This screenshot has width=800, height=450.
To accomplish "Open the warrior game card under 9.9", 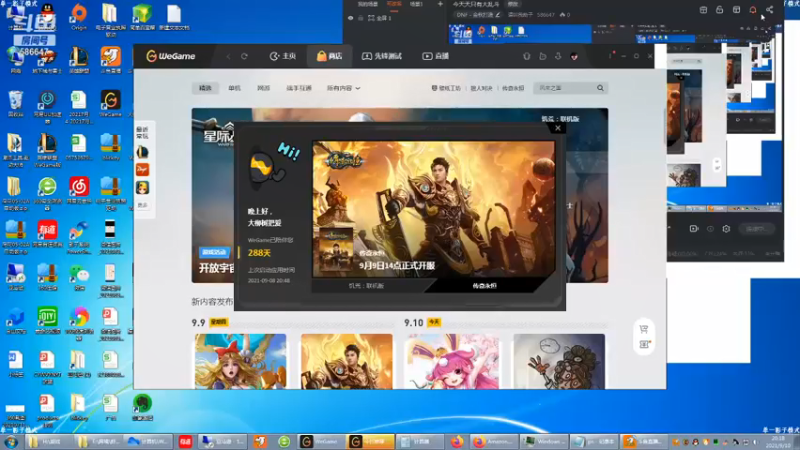I will (347, 361).
